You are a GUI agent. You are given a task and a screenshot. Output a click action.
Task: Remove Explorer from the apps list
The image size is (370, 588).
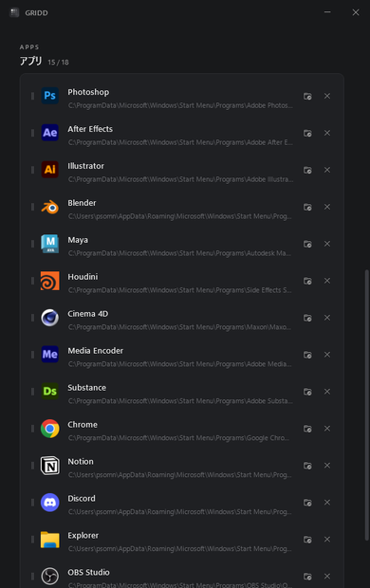[x=327, y=540]
